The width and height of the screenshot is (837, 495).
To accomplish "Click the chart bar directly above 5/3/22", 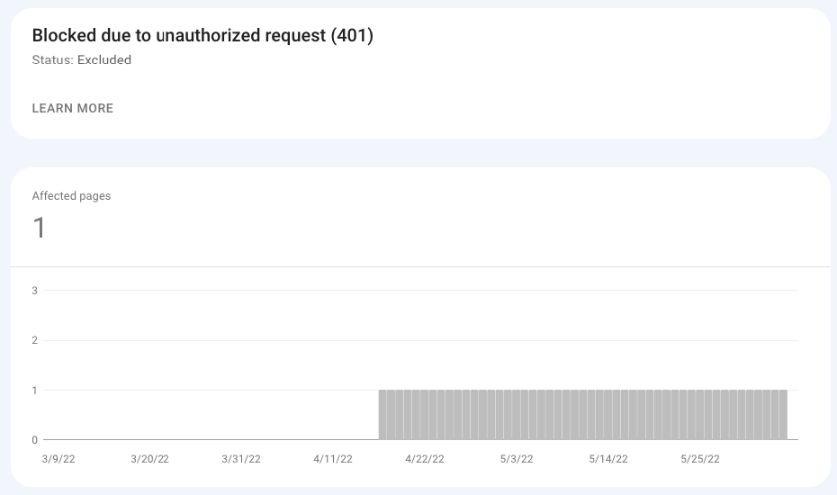I will point(516,414).
